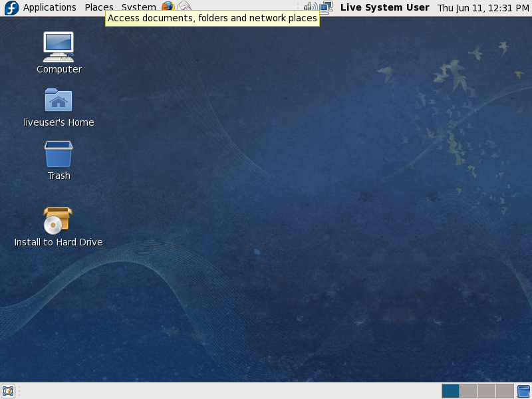Click the date and time clock
The height and width of the screenshot is (399, 532).
click(483, 7)
